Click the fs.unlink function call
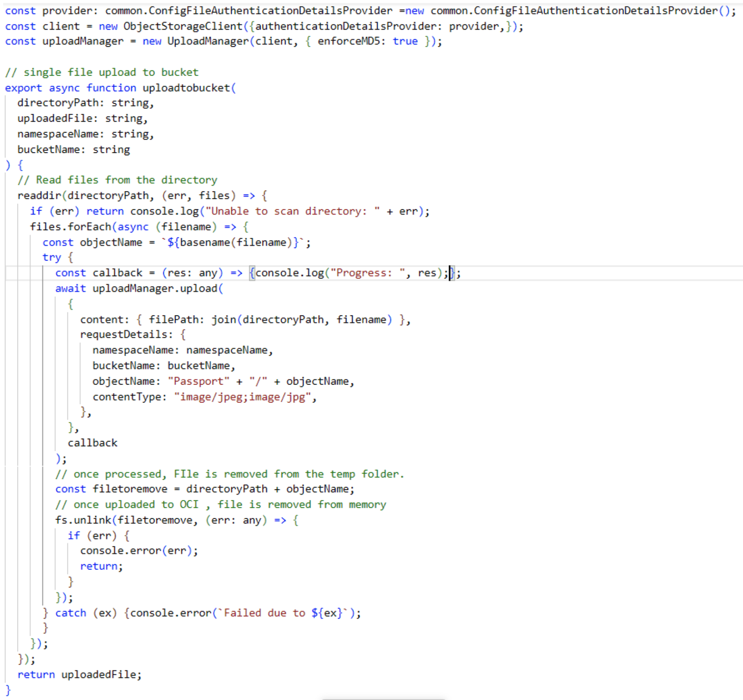Viewport: 743px width, 700px height. coord(83,520)
